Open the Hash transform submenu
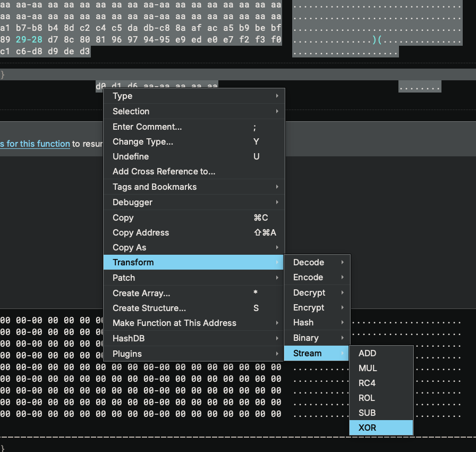476x452 pixels. click(303, 322)
